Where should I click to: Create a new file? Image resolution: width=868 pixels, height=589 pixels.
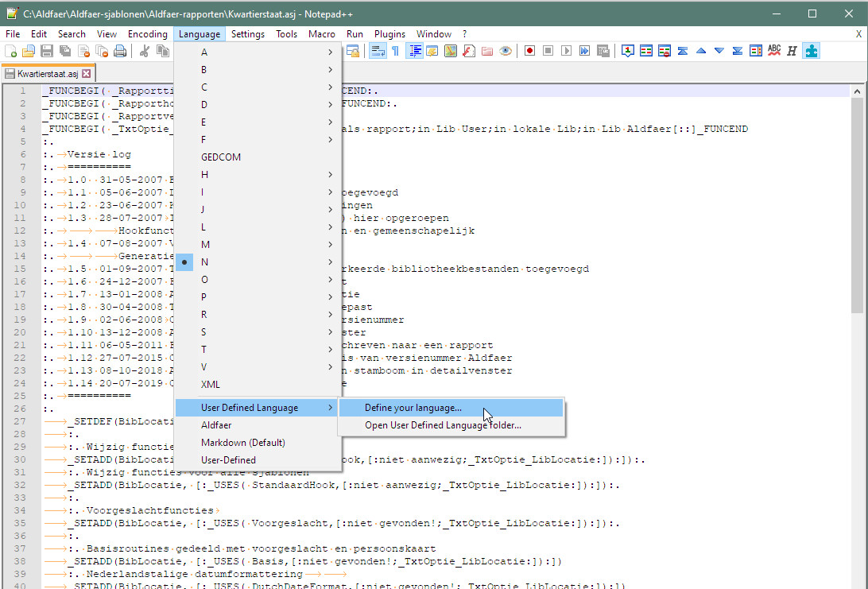point(10,50)
